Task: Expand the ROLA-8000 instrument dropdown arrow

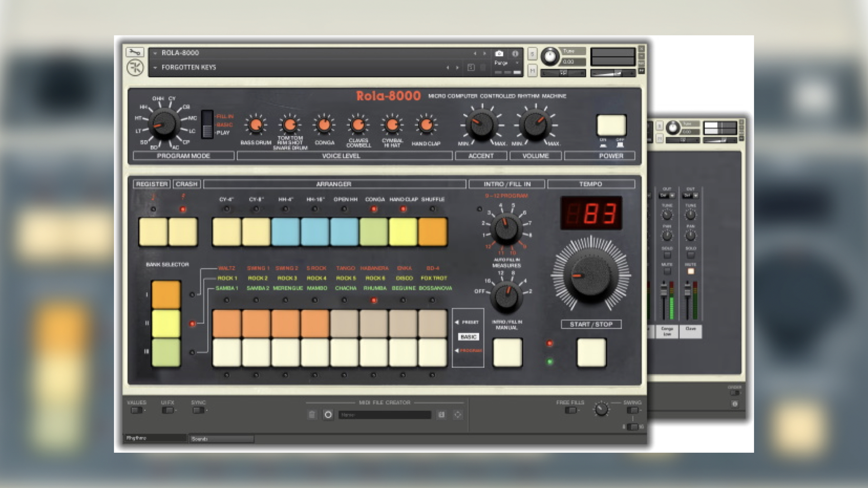Action: tap(155, 53)
